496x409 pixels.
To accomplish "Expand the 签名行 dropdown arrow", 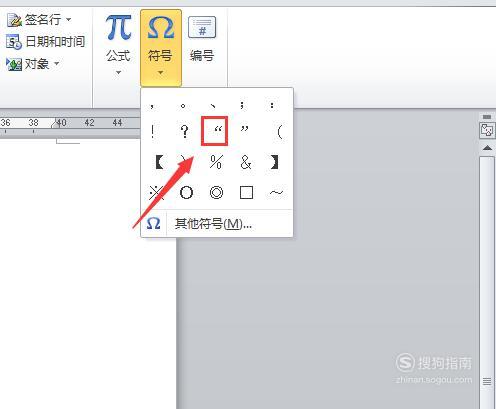I will tap(69, 20).
